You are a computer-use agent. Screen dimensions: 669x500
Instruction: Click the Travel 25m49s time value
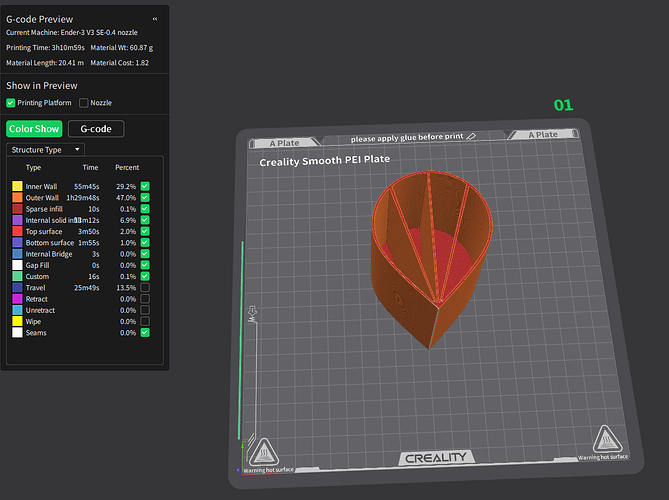87,288
